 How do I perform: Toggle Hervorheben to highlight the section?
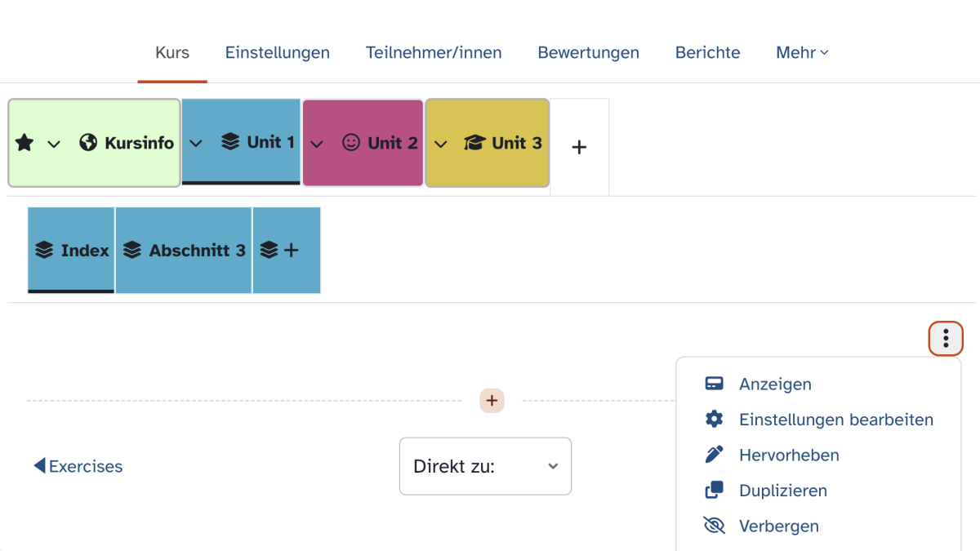[788, 455]
